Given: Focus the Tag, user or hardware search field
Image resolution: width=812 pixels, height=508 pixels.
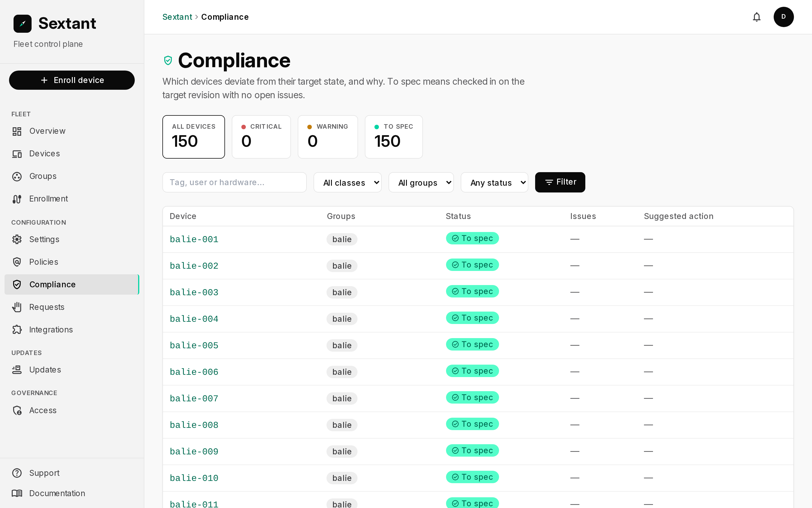Looking at the screenshot, I should (234, 182).
